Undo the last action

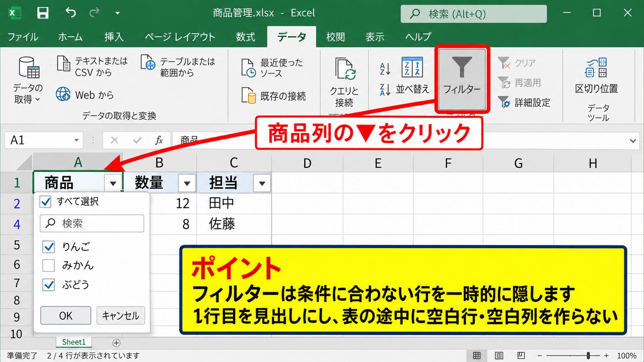click(70, 13)
